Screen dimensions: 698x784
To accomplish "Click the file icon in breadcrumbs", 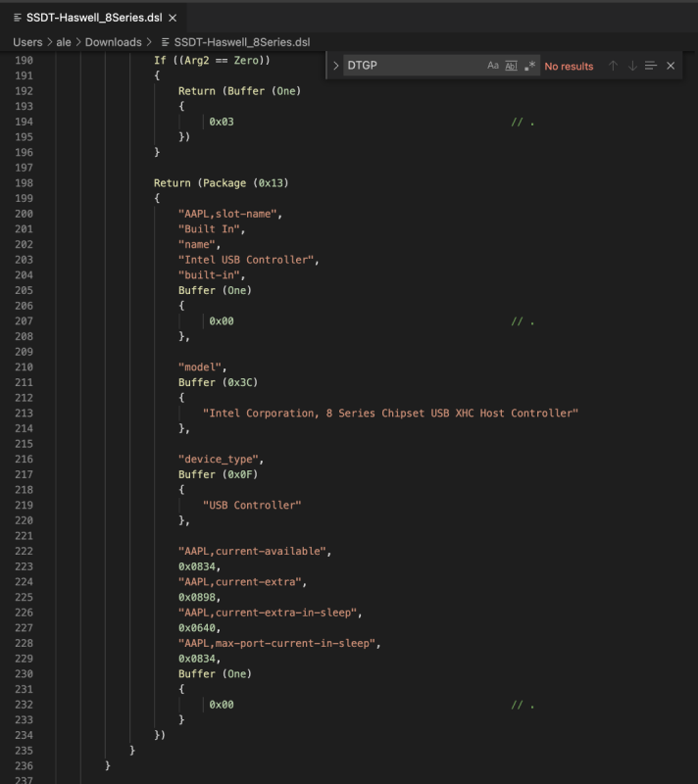I will [165, 41].
